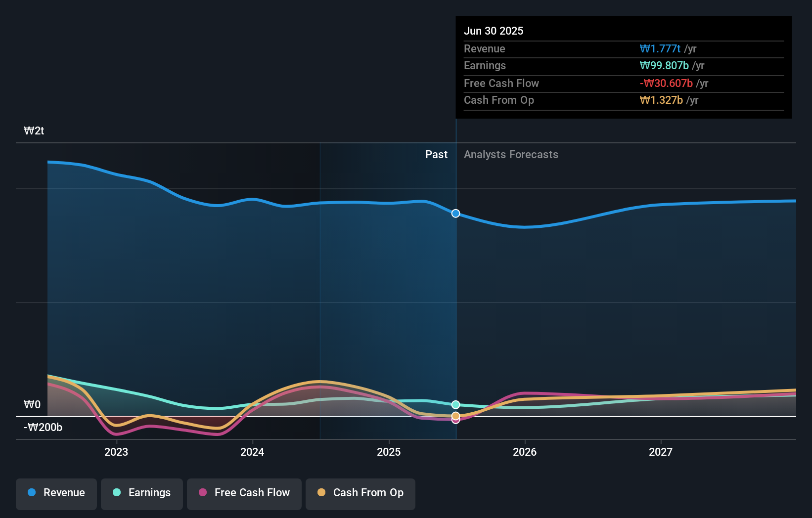Select the Earnings marker at the Past divider
This screenshot has width=812, height=518.
(455, 404)
